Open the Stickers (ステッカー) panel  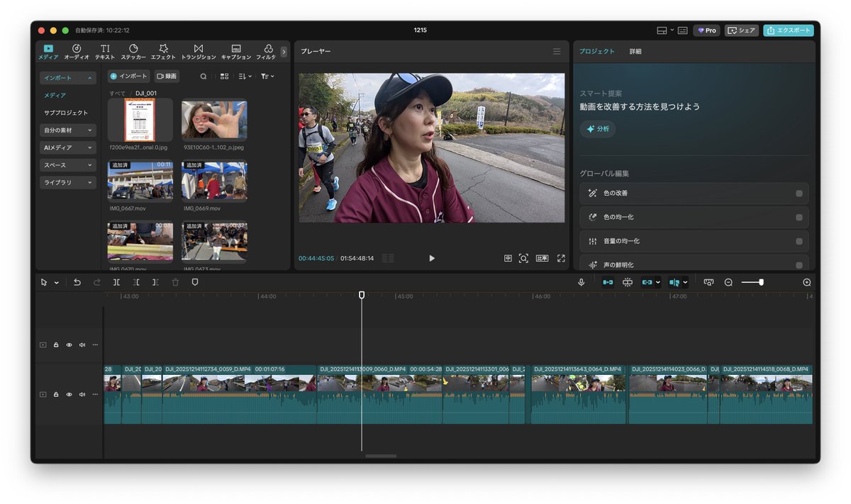(x=134, y=50)
